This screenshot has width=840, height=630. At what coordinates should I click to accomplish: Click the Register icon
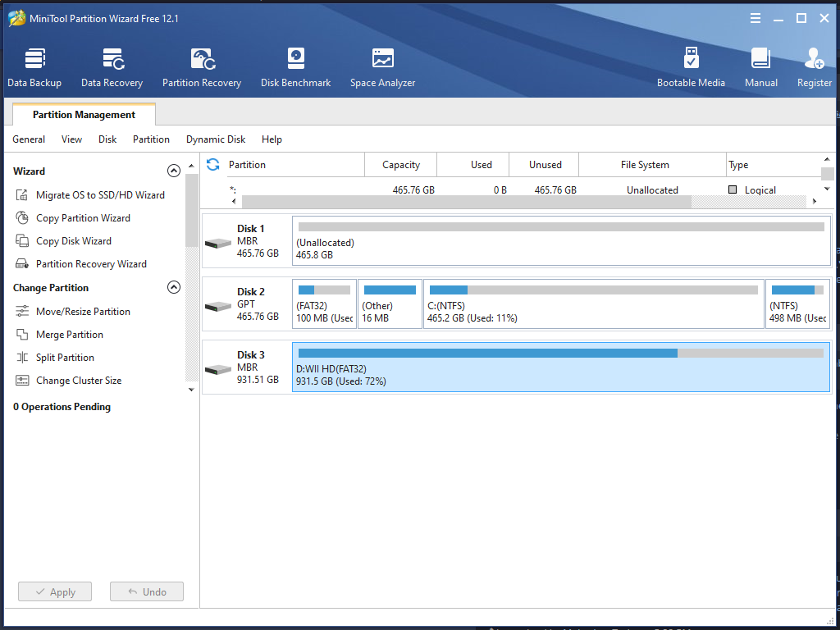click(815, 59)
